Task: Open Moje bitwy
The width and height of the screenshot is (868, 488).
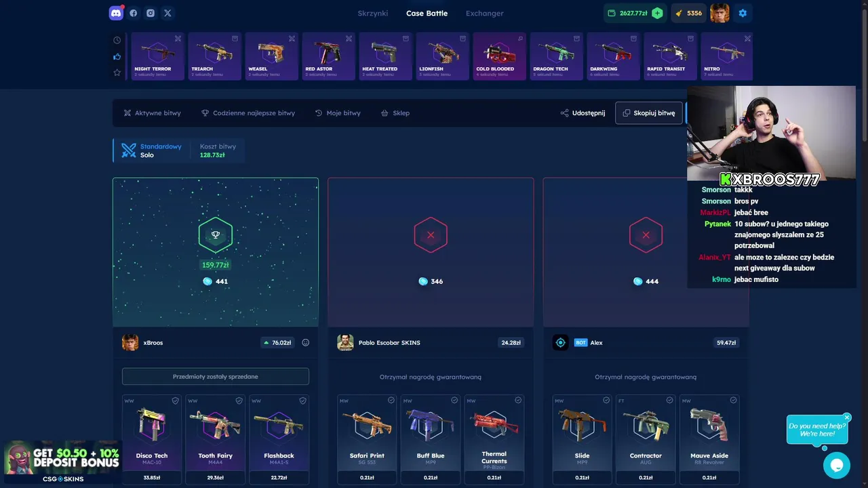Action: tap(338, 113)
